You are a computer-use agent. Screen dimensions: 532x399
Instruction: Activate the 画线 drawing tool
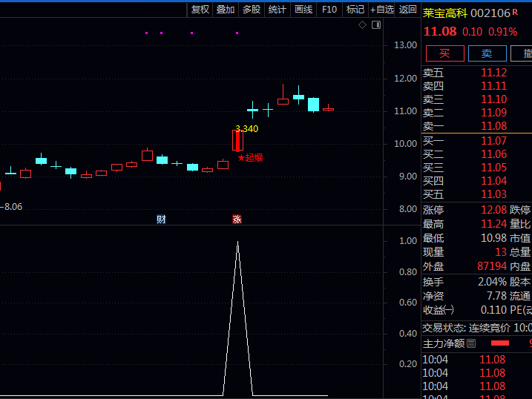303,10
